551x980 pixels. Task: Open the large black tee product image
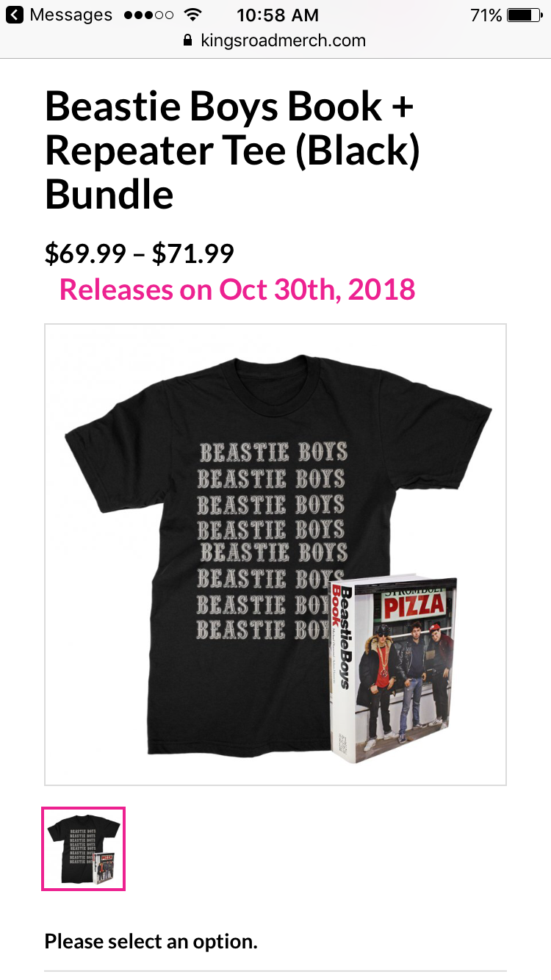click(x=275, y=555)
